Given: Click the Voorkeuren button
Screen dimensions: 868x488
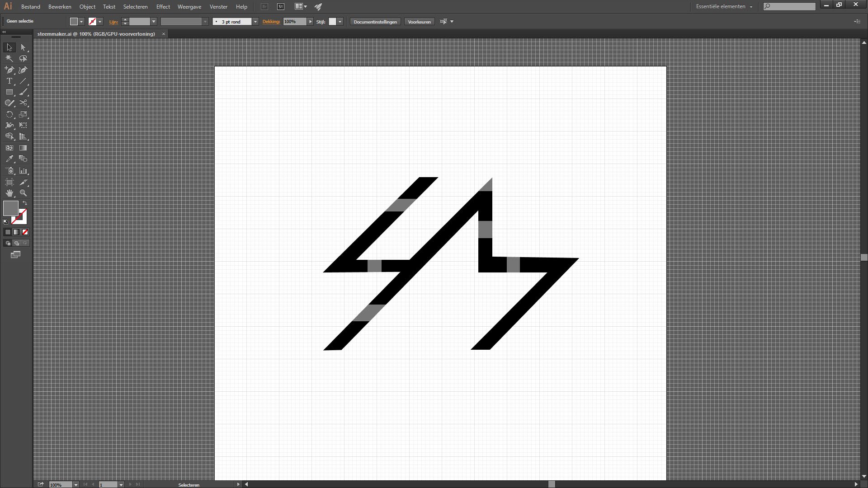Looking at the screenshot, I should click(419, 22).
